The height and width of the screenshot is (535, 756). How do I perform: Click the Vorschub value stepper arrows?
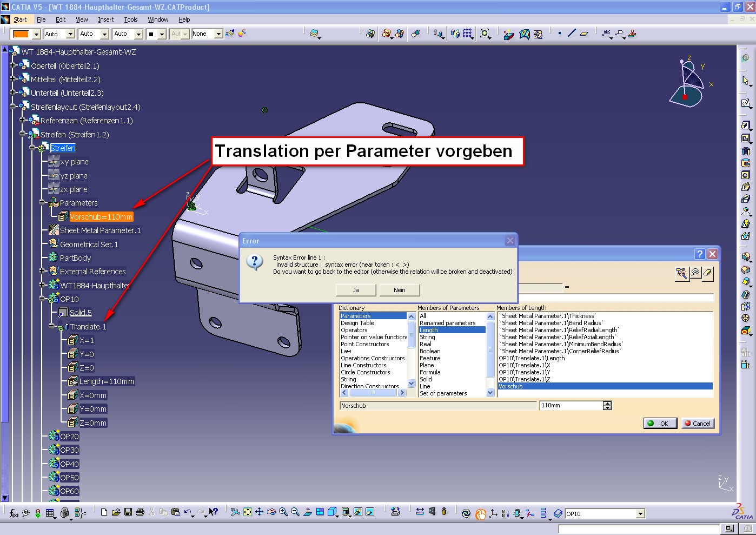click(x=607, y=405)
